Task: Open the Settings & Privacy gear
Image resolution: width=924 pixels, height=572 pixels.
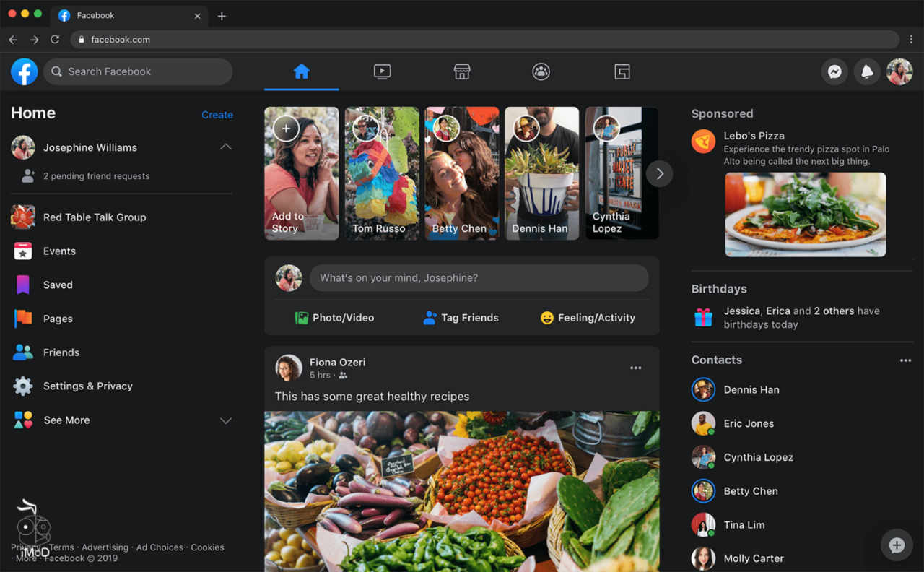Action: click(23, 386)
